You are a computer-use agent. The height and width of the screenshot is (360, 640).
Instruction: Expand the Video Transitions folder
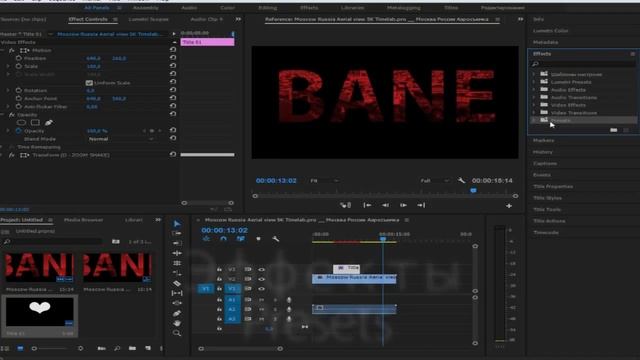click(x=533, y=113)
